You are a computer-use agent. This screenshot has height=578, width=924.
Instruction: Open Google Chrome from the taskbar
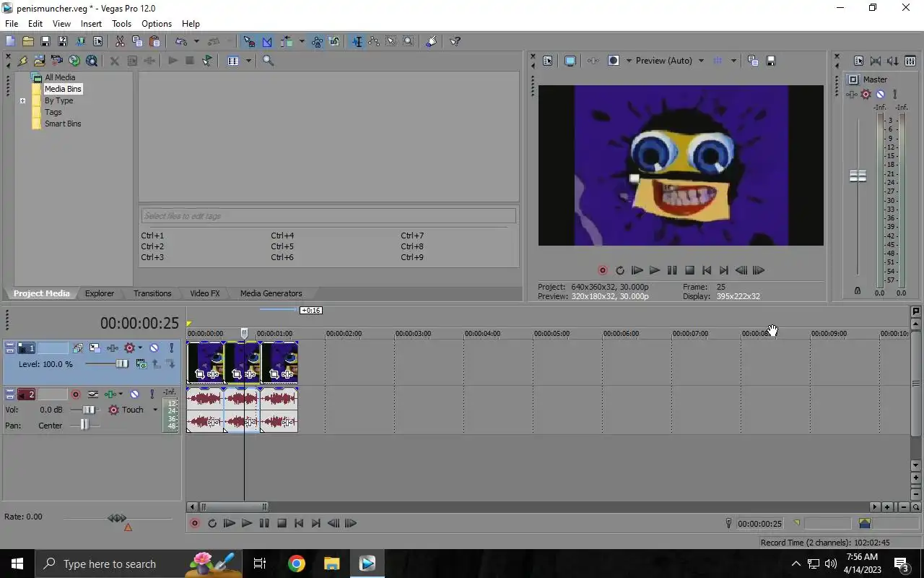(x=297, y=564)
